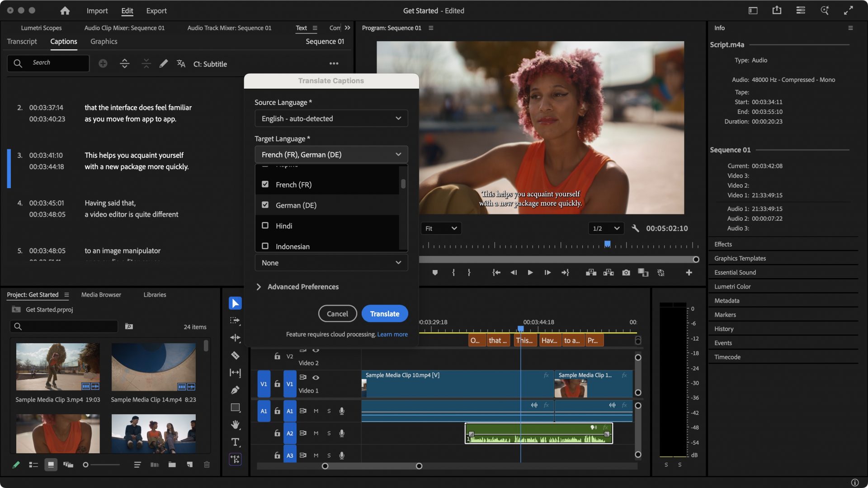Open the wrench settings in Program monitor
868x488 pixels.
click(635, 228)
